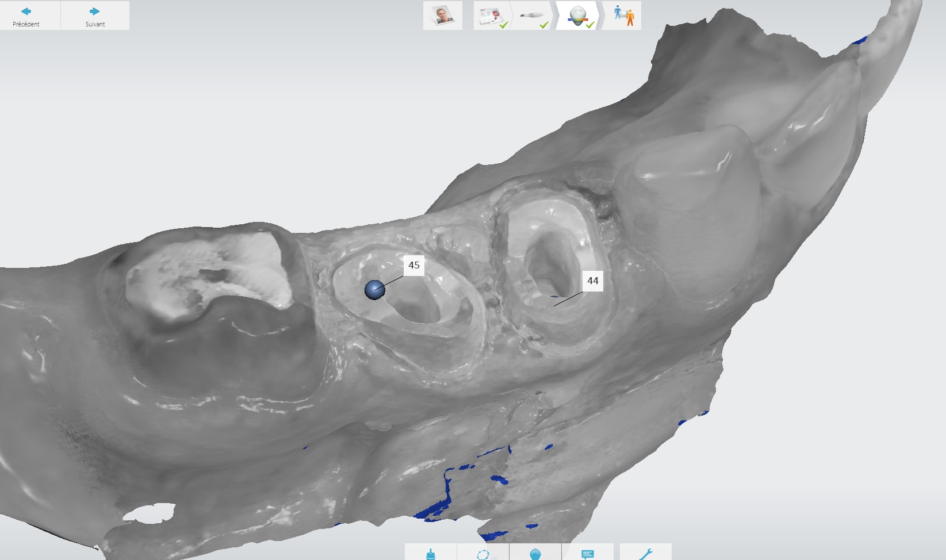Select the preparation stamp tool

tap(430, 553)
